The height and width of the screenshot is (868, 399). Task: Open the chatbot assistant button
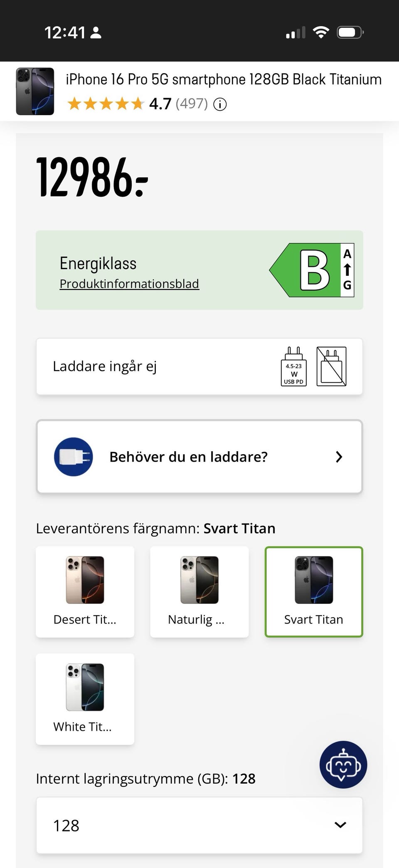coord(343,764)
